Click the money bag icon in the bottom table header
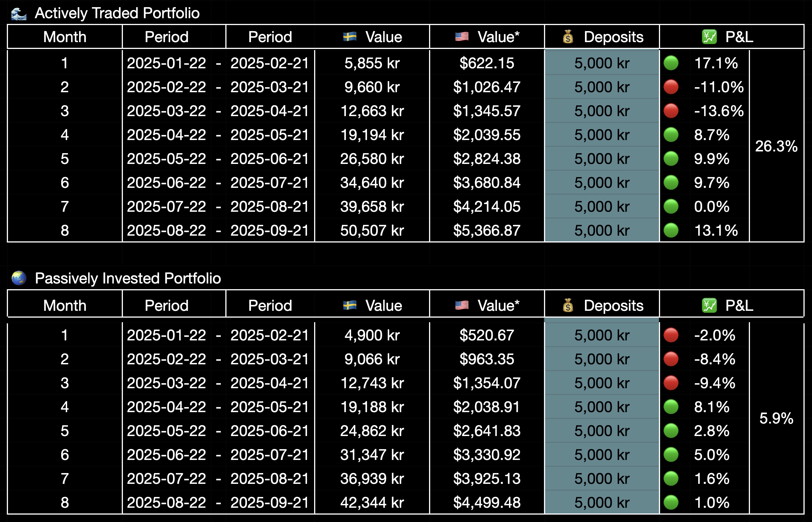The image size is (812, 522). pos(568,305)
